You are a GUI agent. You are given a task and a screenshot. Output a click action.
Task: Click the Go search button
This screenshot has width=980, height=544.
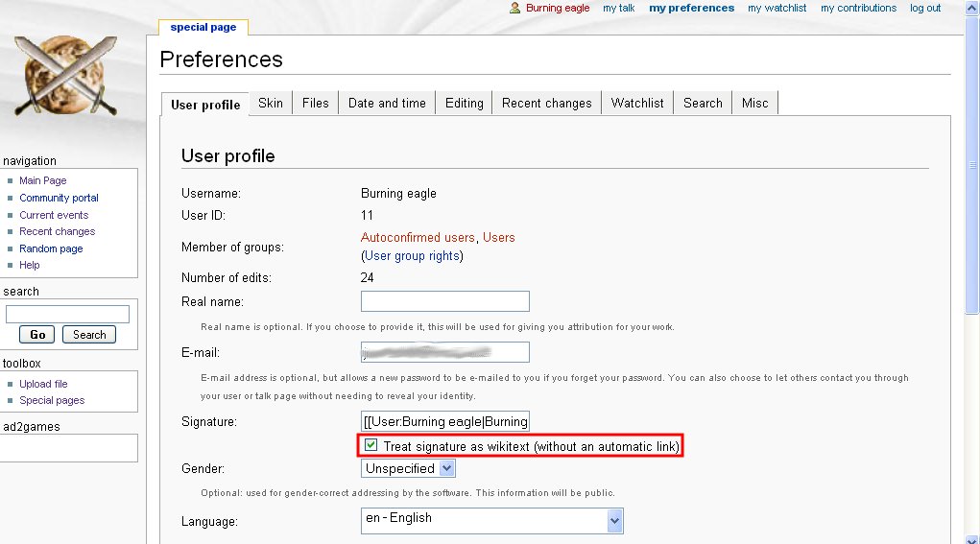(36, 335)
